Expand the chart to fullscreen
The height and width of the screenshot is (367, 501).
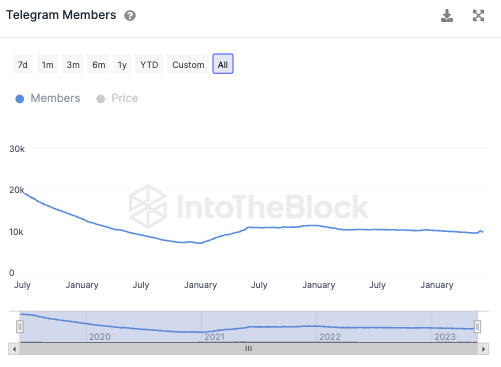pos(478,16)
